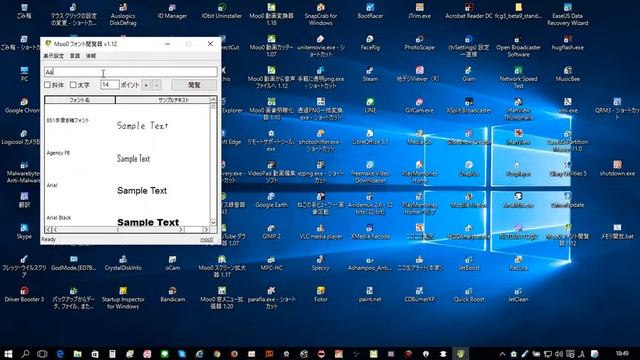Click the point size field showing 14
Viewport: 640px width, 360px height.
(x=109, y=84)
